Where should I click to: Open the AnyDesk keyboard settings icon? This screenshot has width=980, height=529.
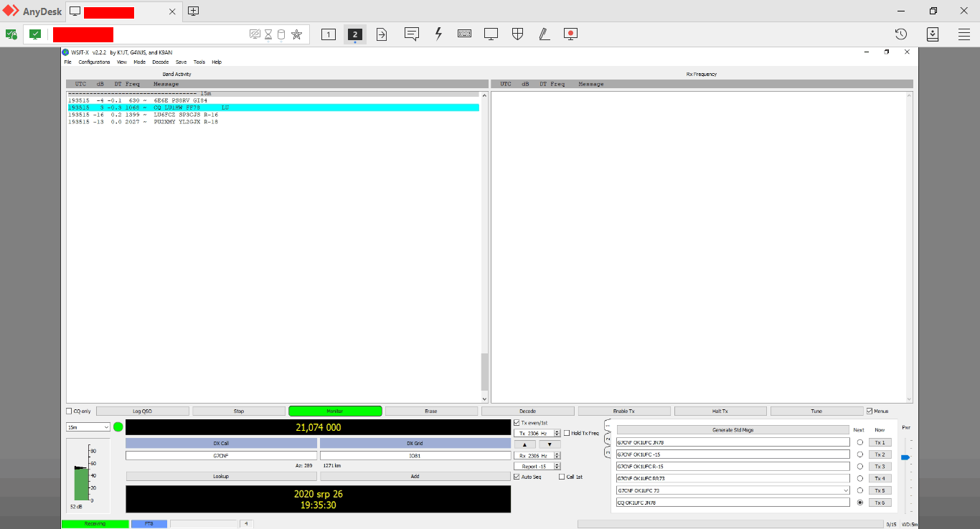464,34
